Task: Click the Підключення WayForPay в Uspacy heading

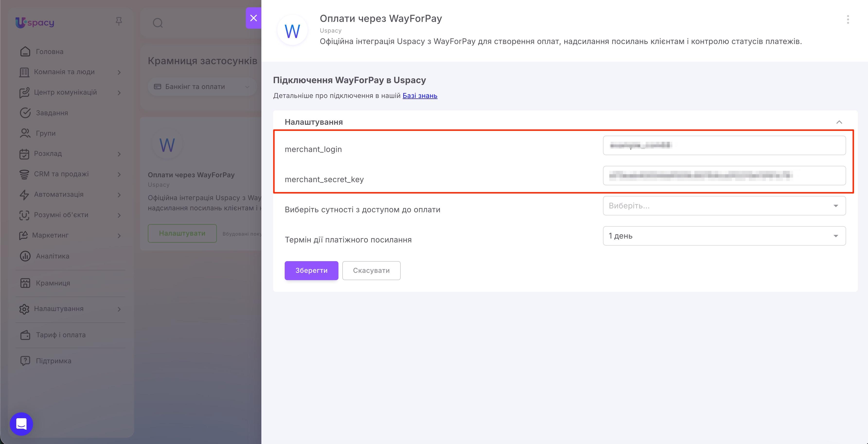Action: click(x=349, y=80)
